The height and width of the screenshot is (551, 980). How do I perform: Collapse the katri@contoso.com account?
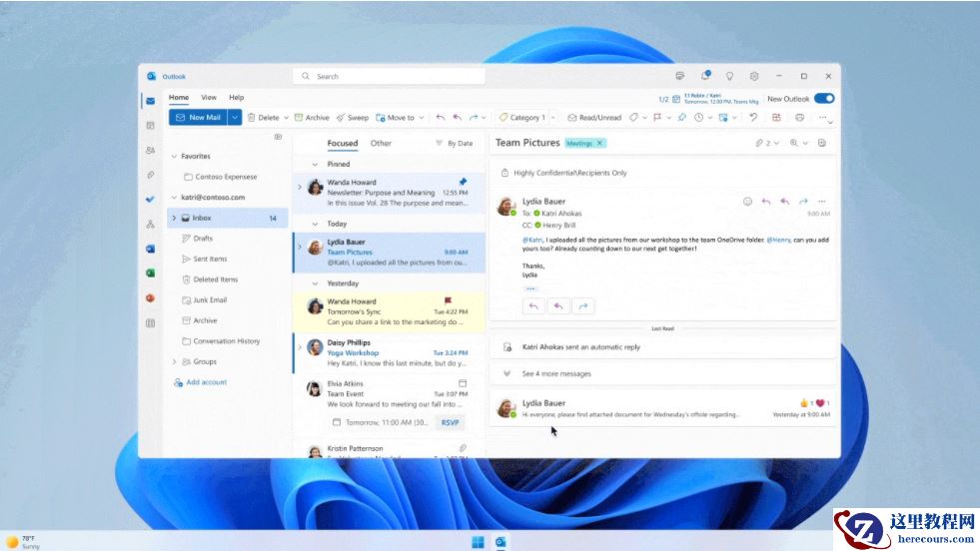click(175, 198)
